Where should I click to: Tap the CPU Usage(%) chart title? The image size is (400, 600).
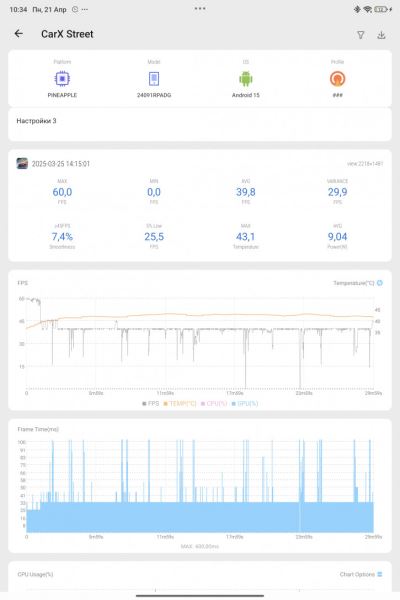point(35,574)
